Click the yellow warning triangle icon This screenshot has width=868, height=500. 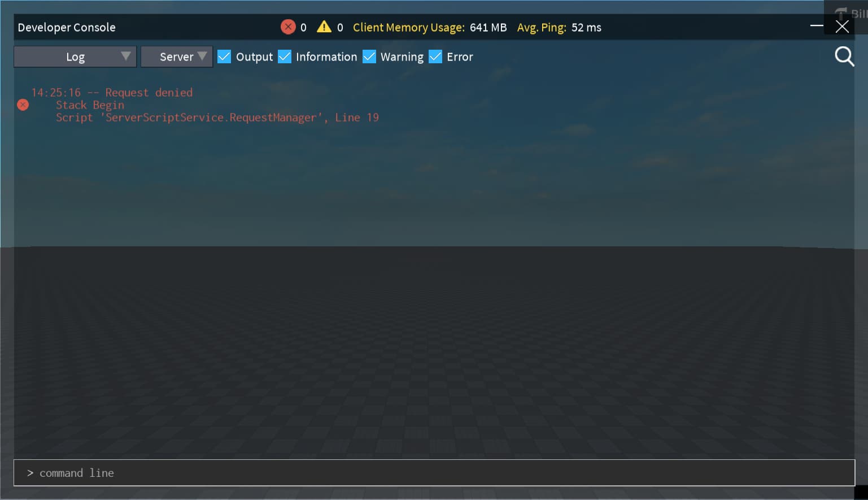(324, 27)
